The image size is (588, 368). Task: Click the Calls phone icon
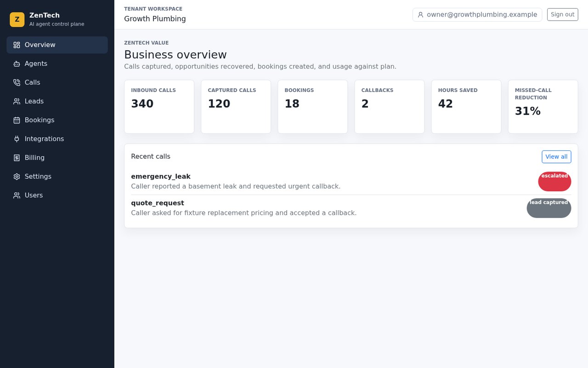tap(17, 83)
